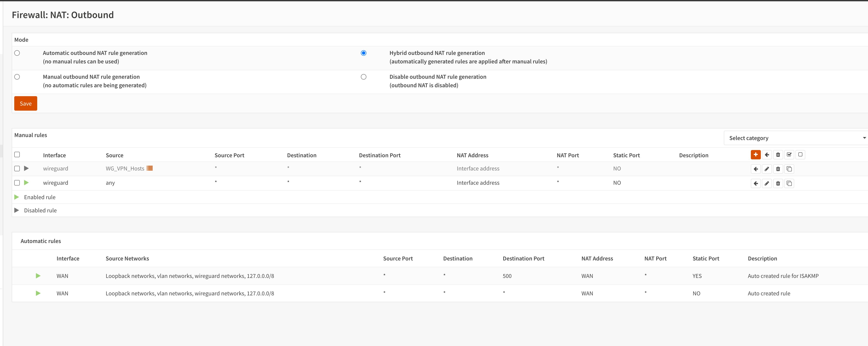Select Manual outbound NAT rule generation
Image resolution: width=868 pixels, height=346 pixels.
coord(17,77)
